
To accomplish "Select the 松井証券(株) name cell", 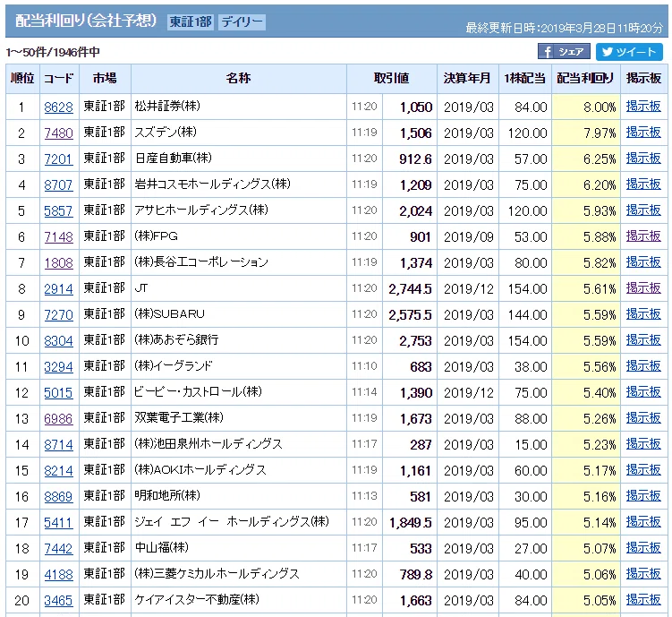I will pyautogui.click(x=239, y=107).
